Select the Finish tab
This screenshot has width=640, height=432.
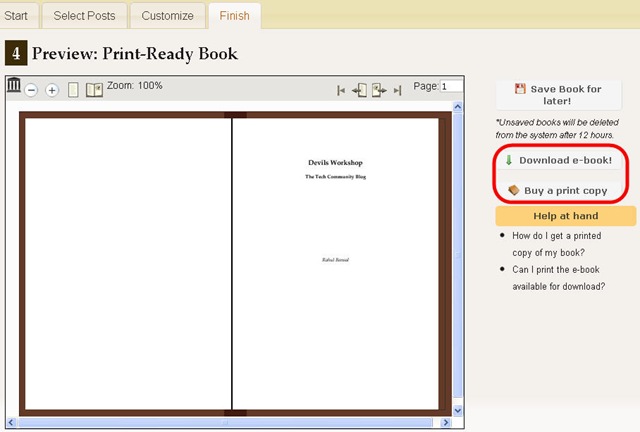[235, 16]
